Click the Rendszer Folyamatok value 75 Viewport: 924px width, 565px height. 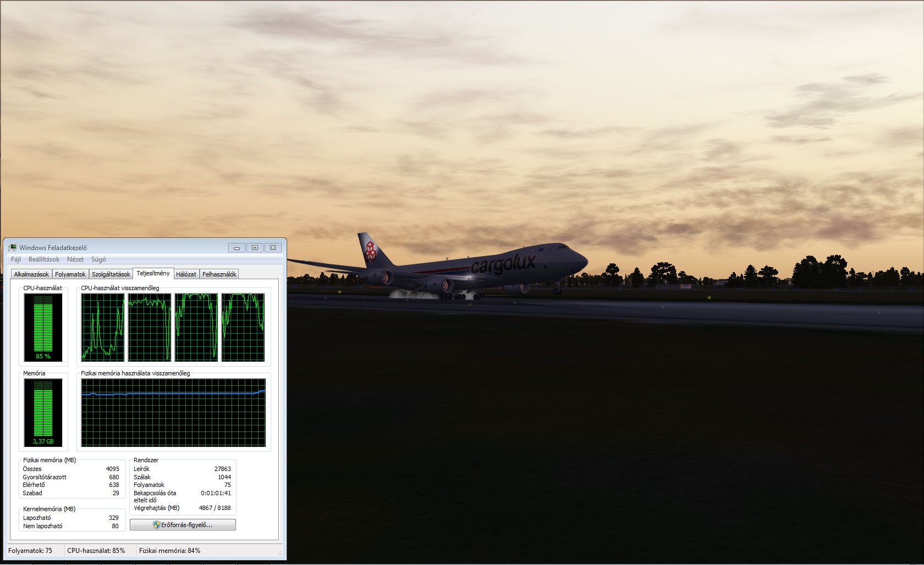coord(228,485)
